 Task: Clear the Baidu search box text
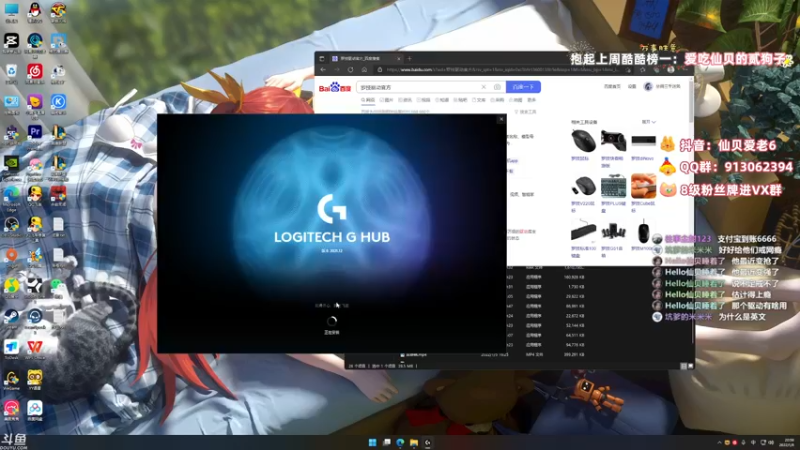pyautogui.click(x=484, y=87)
